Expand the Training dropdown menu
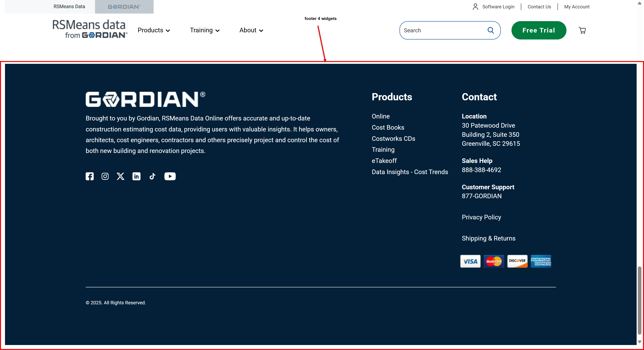The image size is (644, 350). coord(204,30)
